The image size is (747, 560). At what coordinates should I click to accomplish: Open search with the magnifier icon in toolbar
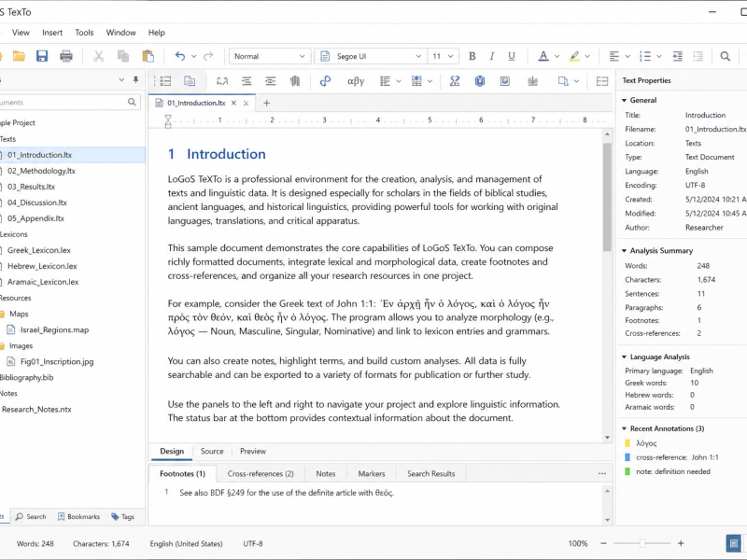pos(726,56)
